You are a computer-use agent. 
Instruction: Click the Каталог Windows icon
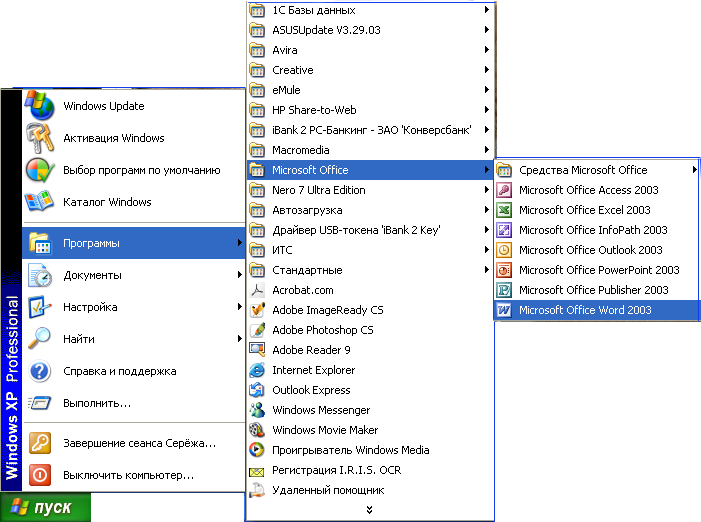(x=40, y=202)
